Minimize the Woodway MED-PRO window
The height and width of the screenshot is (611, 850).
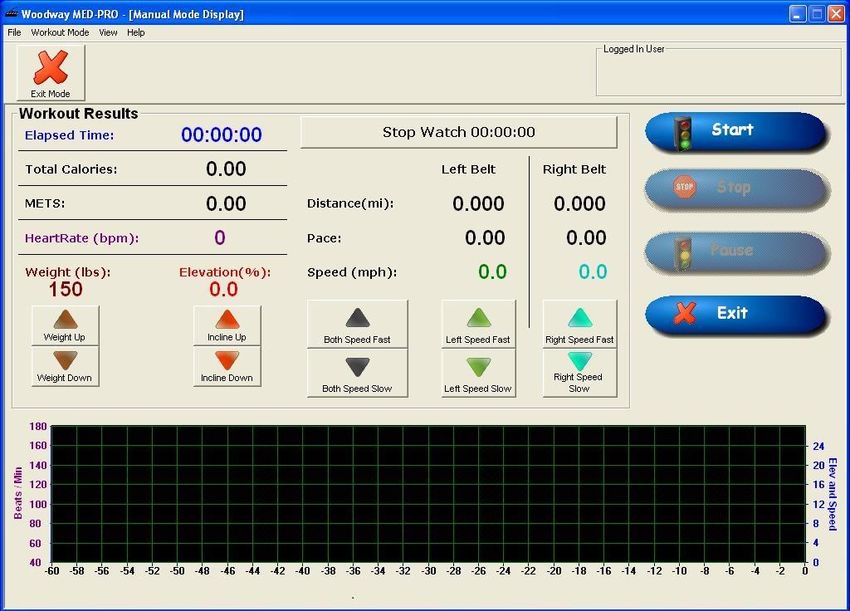tap(797, 14)
